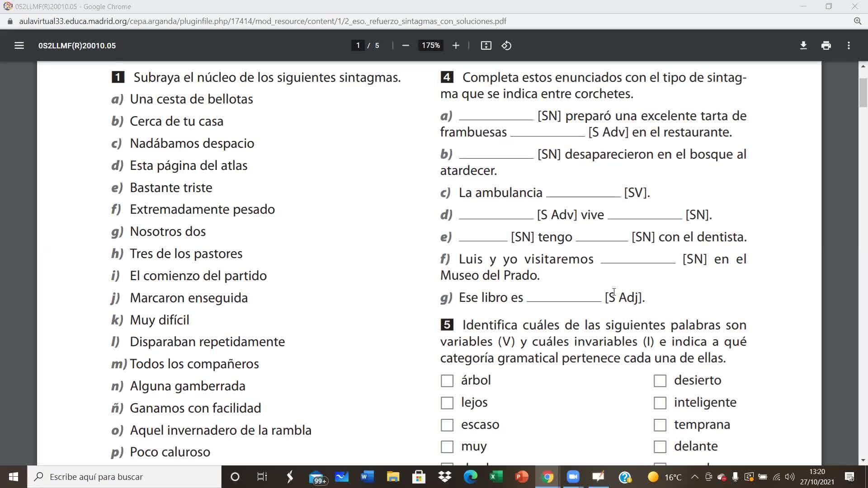This screenshot has height=488, width=868.
Task: Check the box next to árbol
Action: coord(447,381)
